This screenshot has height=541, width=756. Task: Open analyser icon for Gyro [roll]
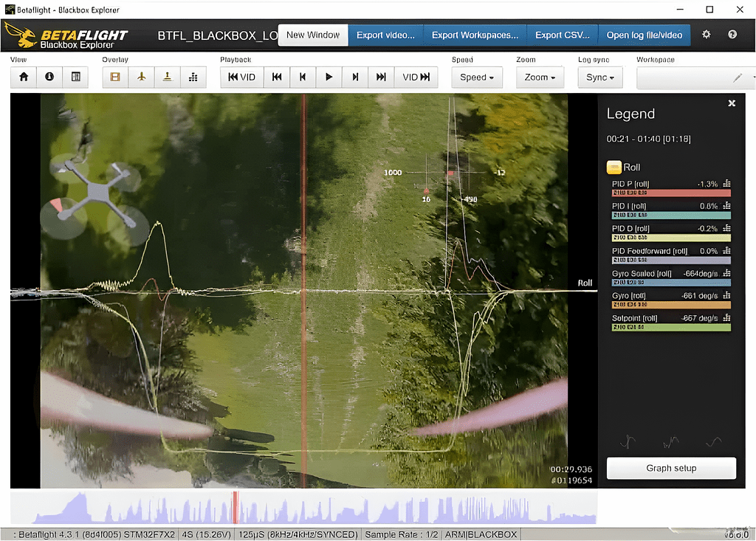(x=726, y=295)
